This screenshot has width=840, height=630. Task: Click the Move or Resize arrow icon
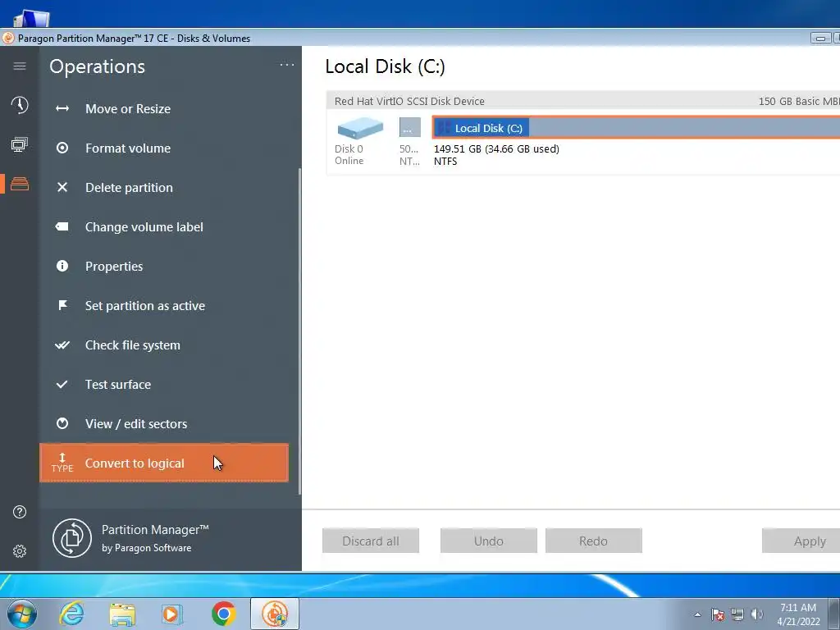[62, 109]
